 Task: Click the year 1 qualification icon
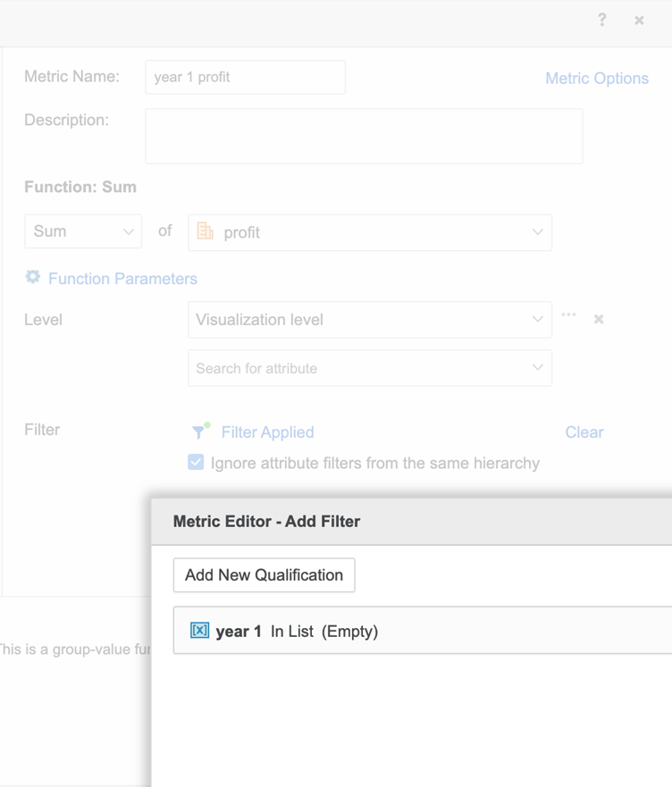200,631
